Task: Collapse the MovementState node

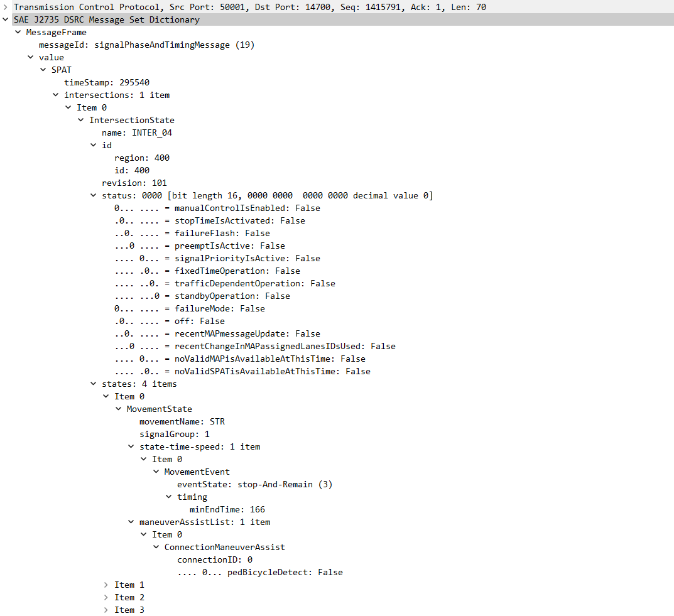Action: click(x=119, y=409)
